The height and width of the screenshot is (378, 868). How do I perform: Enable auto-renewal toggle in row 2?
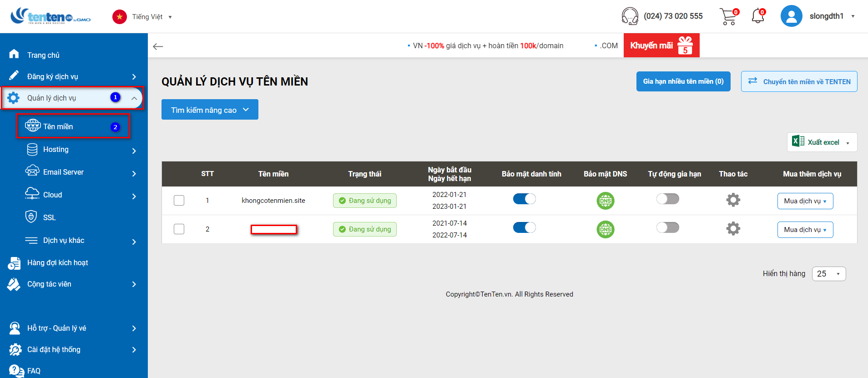tap(667, 227)
